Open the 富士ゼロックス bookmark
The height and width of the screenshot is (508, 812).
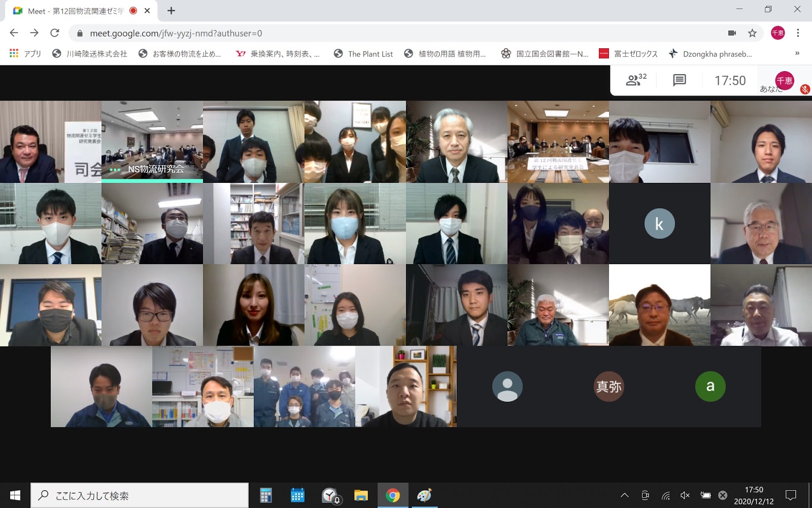[628, 53]
